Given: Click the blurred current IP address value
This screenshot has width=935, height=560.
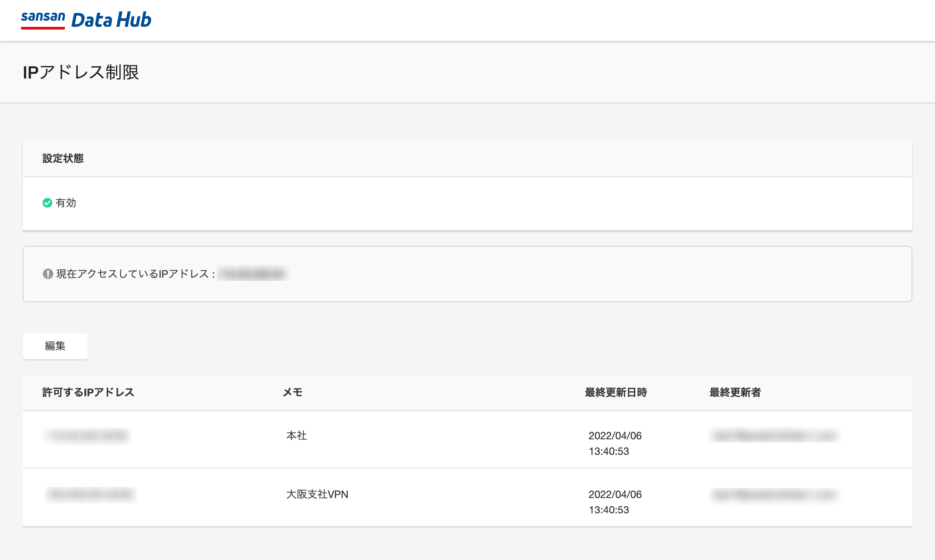Looking at the screenshot, I should 253,274.
